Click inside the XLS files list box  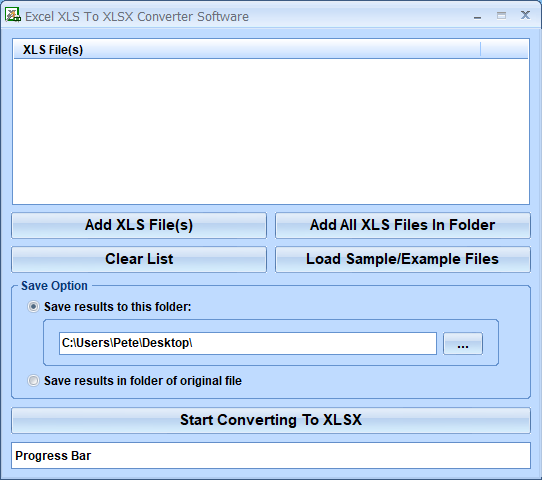point(271,131)
